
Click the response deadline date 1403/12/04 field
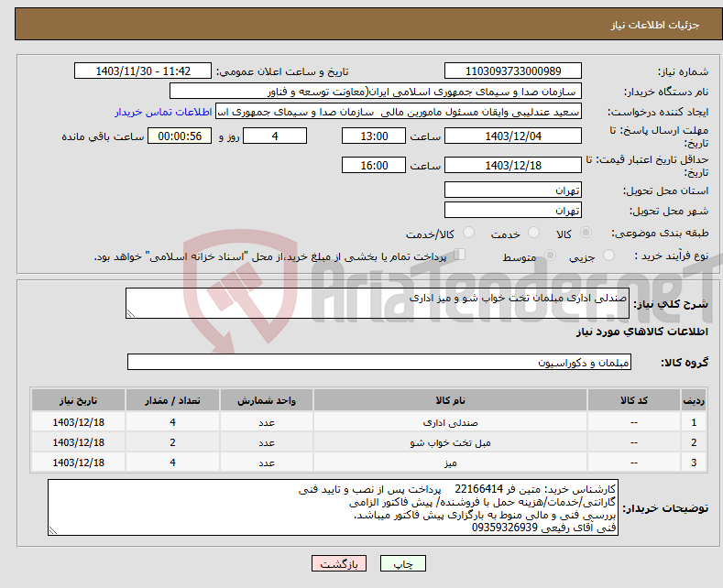513,136
